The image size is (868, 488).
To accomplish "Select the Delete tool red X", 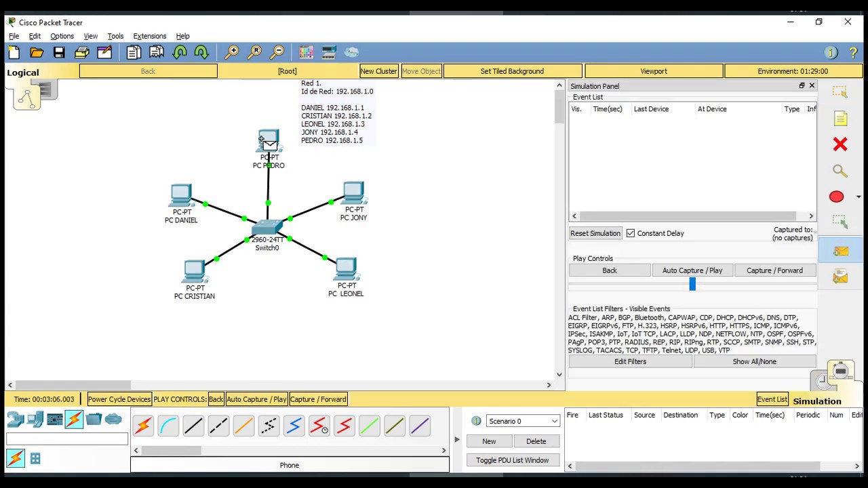I will [840, 144].
